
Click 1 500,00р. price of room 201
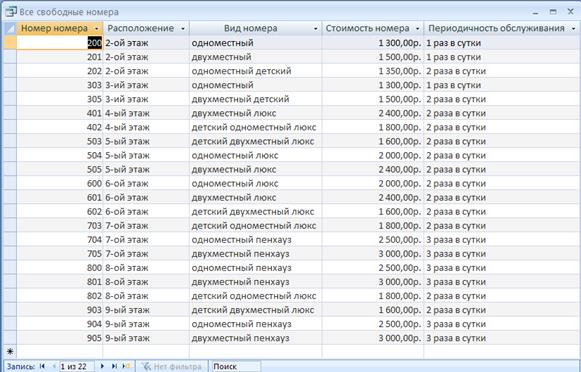point(373,57)
